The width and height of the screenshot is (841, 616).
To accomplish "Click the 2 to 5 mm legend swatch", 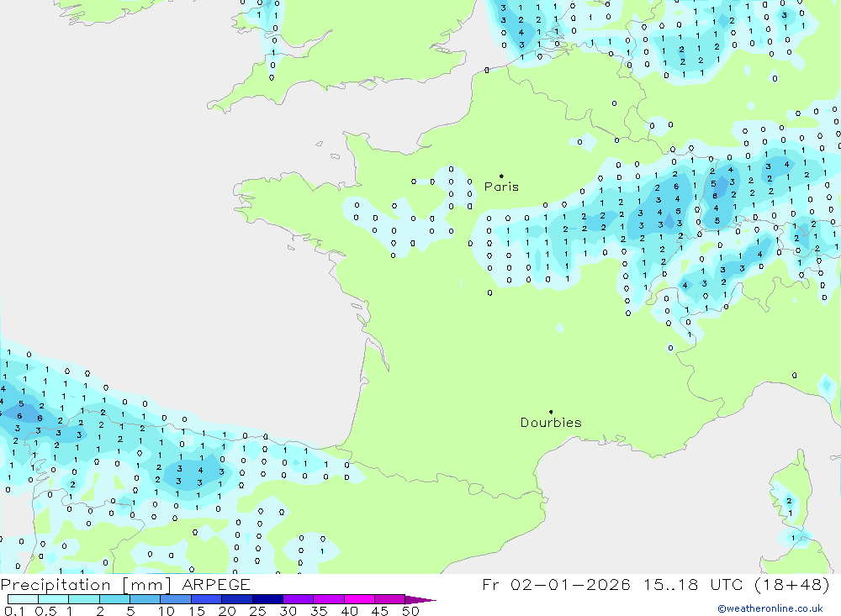I will pos(114,599).
